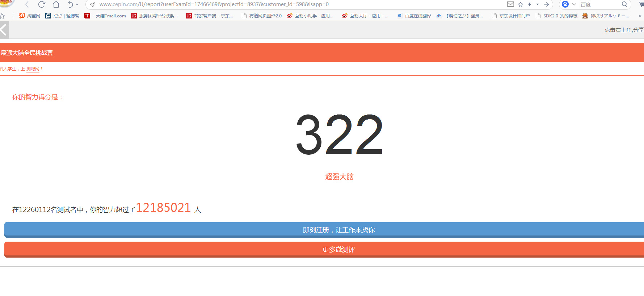
Task: Reload the page with the refresh icon
Action: click(42, 4)
